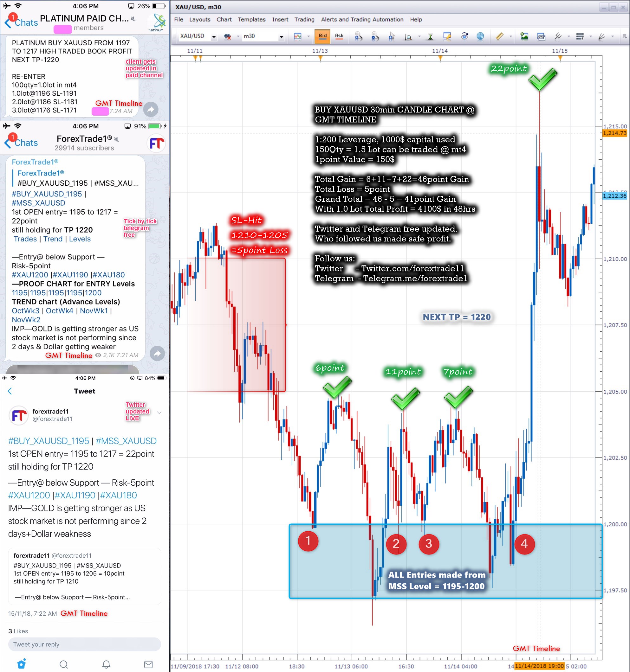Expand the chart type dropdown arrow

(x=308, y=36)
